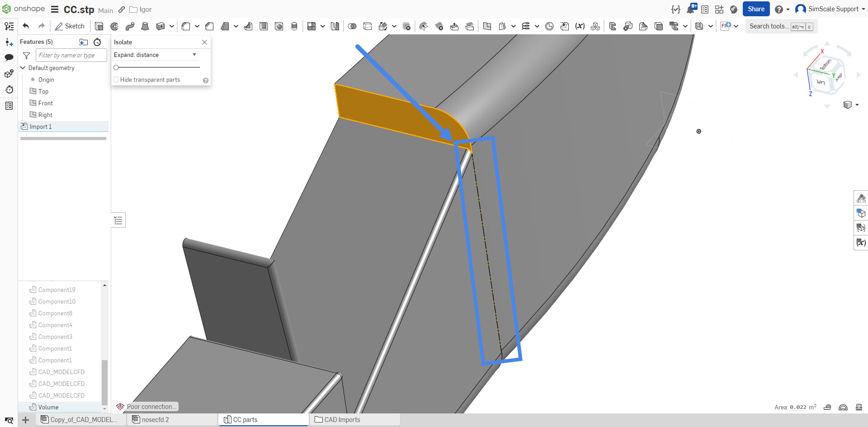Viewport: 868px width, 427px height.
Task: Click the Redo arrow
Action: click(x=42, y=26)
